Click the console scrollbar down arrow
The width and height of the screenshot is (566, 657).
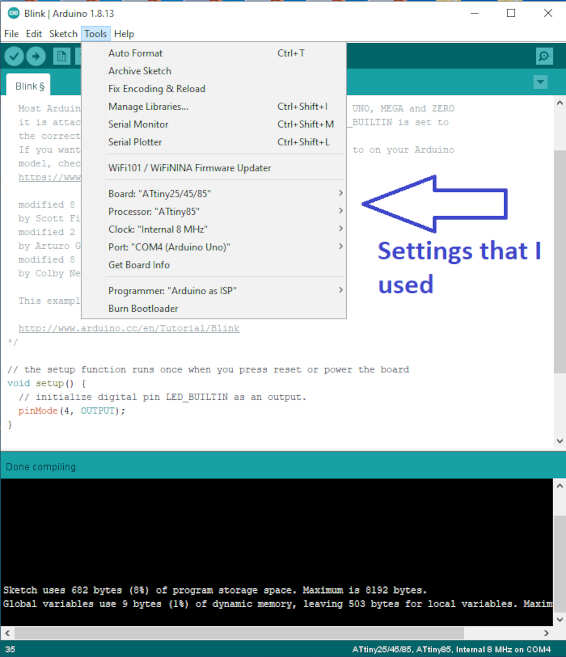[560, 619]
